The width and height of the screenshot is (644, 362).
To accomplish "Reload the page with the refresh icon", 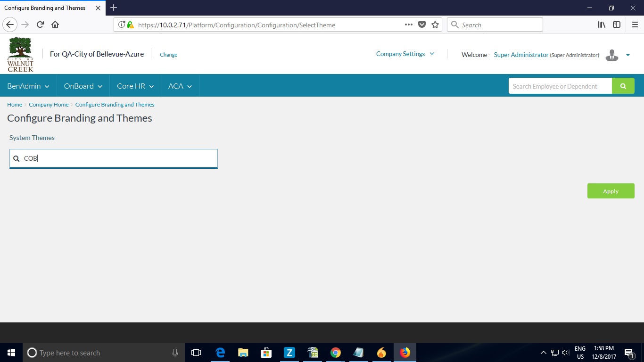I will (x=41, y=25).
